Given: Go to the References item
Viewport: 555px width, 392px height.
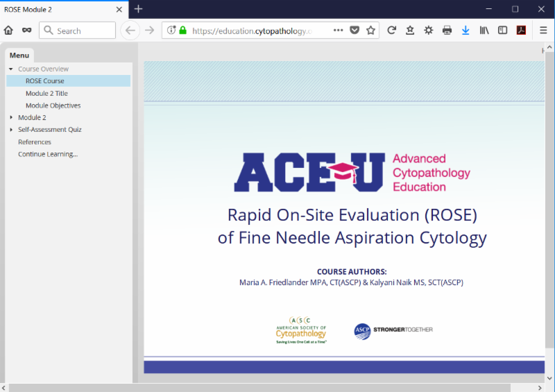Looking at the screenshot, I should (x=35, y=142).
